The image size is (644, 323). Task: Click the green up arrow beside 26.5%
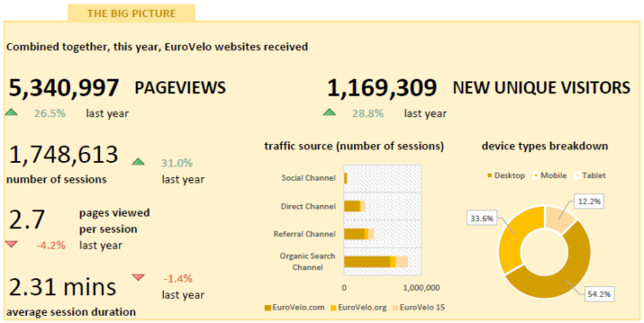pyautogui.click(x=12, y=112)
